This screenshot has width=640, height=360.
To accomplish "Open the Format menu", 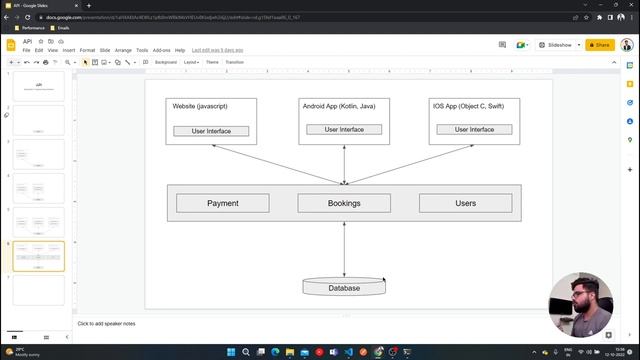I will 87,50.
